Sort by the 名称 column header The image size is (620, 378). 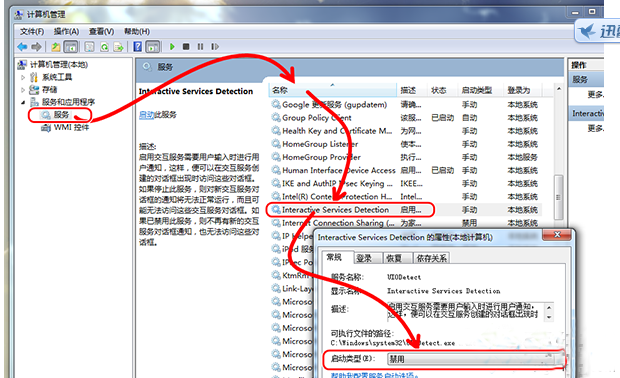[333, 90]
